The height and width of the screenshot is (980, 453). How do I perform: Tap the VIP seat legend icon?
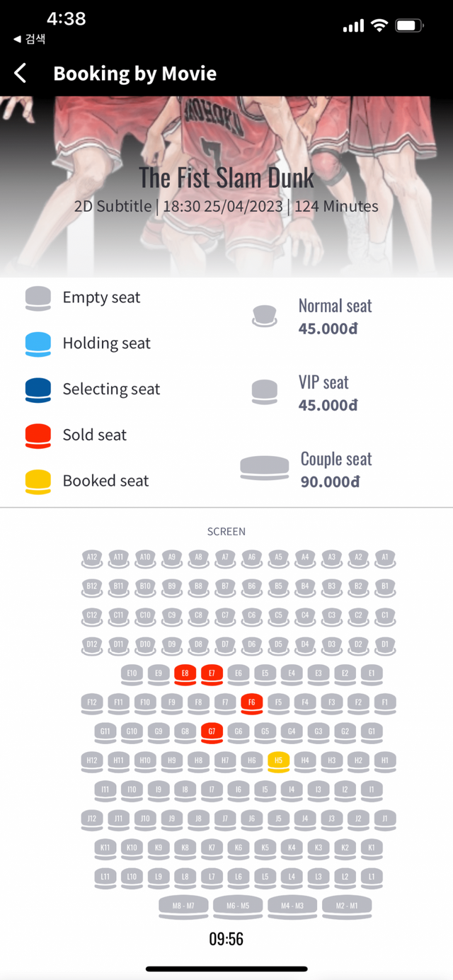tap(265, 392)
